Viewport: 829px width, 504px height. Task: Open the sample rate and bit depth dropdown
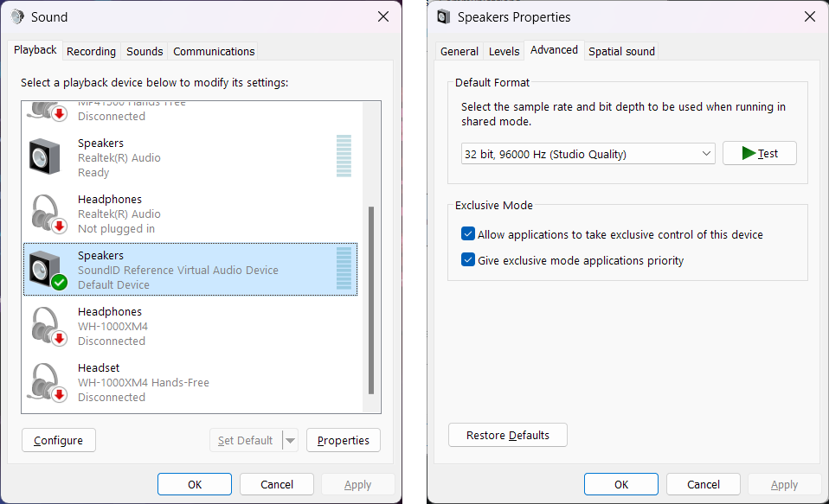[x=588, y=154]
